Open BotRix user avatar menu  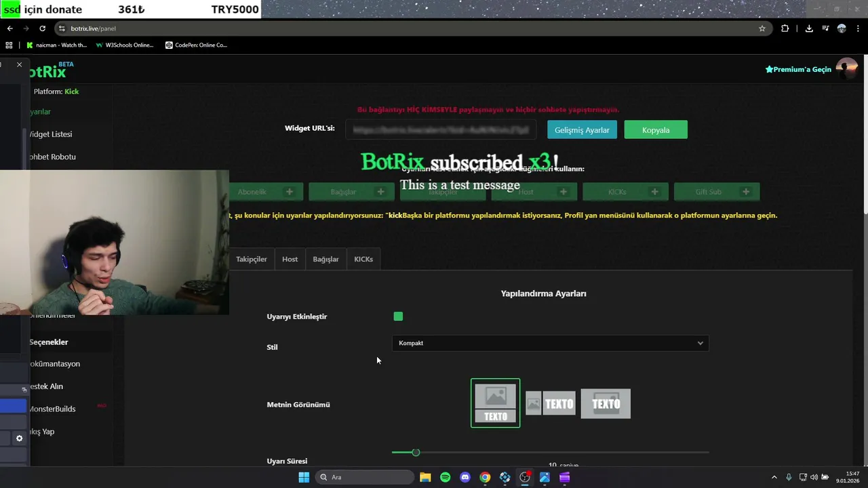846,69
